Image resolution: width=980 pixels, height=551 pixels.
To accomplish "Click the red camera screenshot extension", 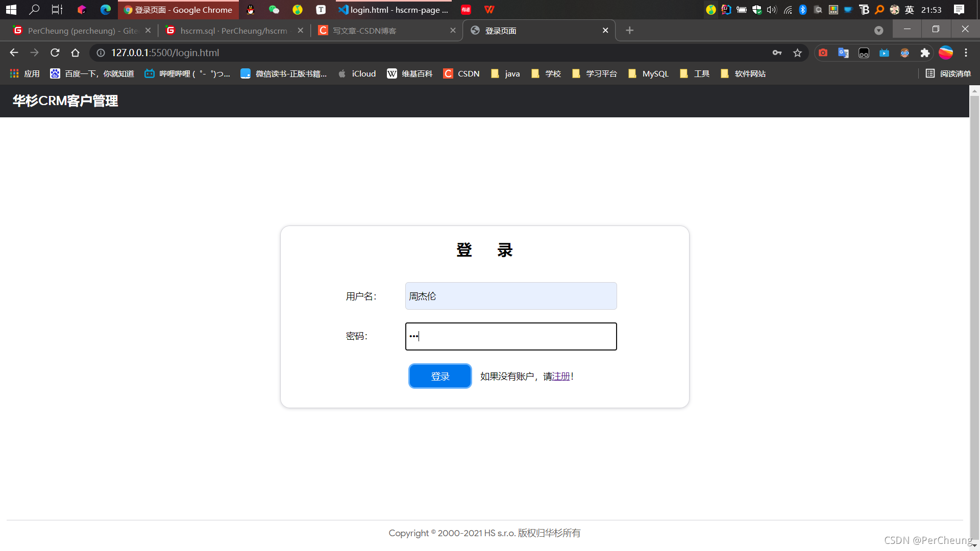I will 823,53.
